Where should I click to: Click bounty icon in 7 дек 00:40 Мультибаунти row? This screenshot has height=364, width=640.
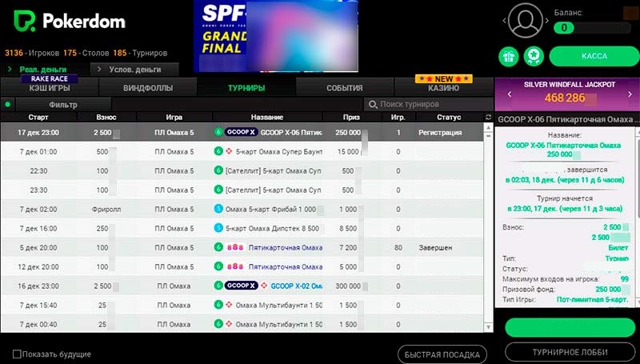(x=229, y=324)
